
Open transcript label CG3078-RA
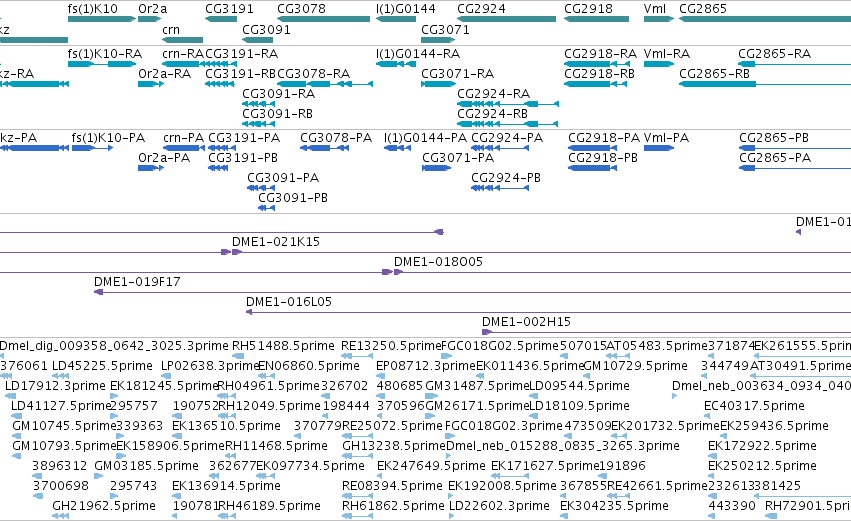pos(314,74)
